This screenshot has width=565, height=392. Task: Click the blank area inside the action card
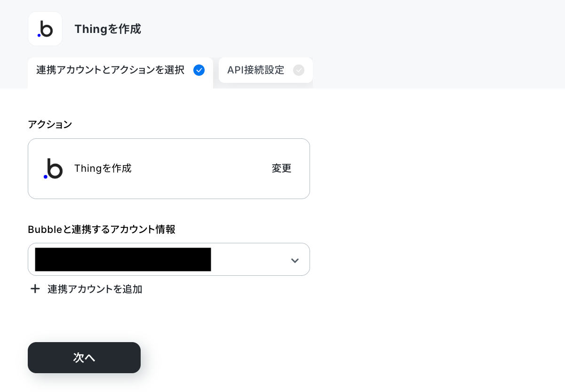tap(201, 168)
